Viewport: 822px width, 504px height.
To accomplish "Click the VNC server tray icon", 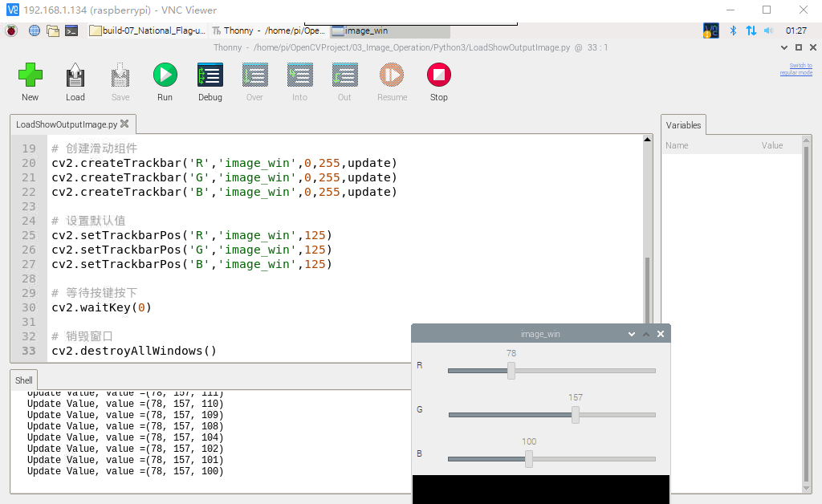I will (x=710, y=31).
